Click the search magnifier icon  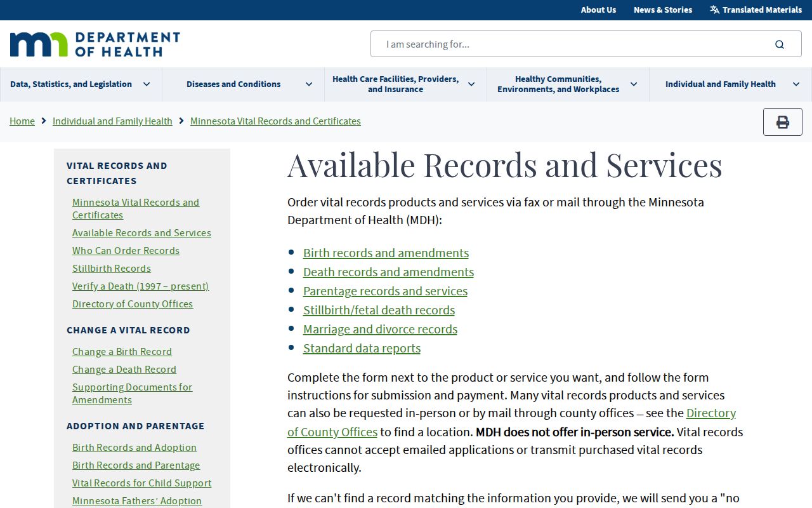point(780,44)
